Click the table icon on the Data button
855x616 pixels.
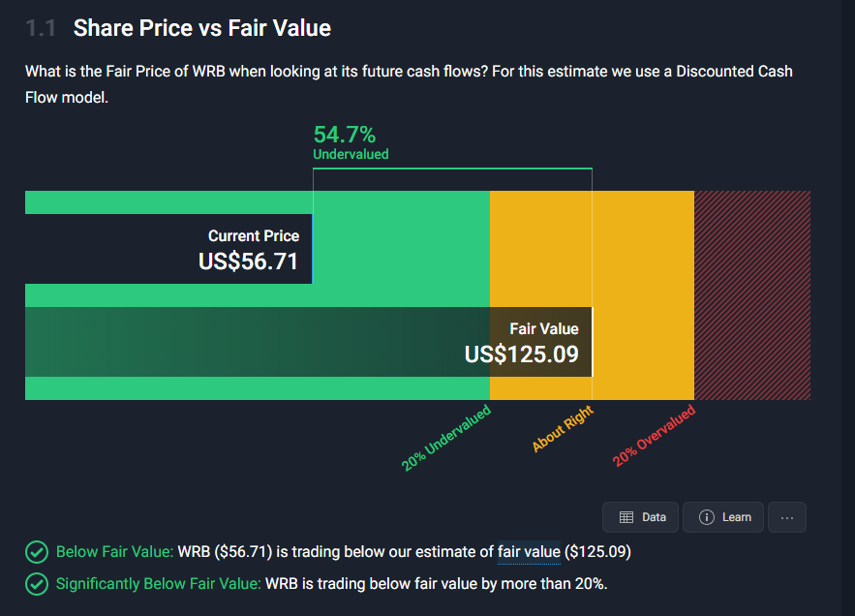(x=626, y=517)
